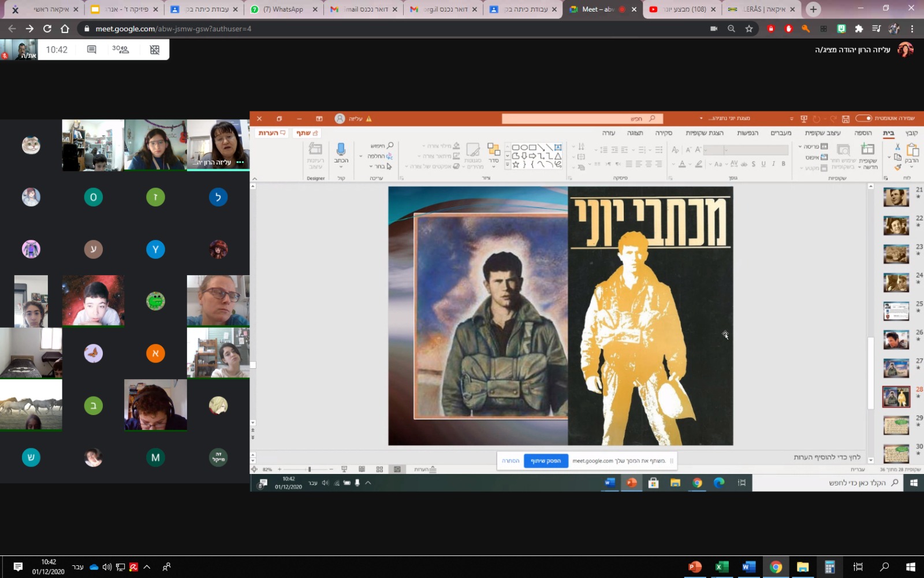Toggle the Notes pane in status bar

426,469
